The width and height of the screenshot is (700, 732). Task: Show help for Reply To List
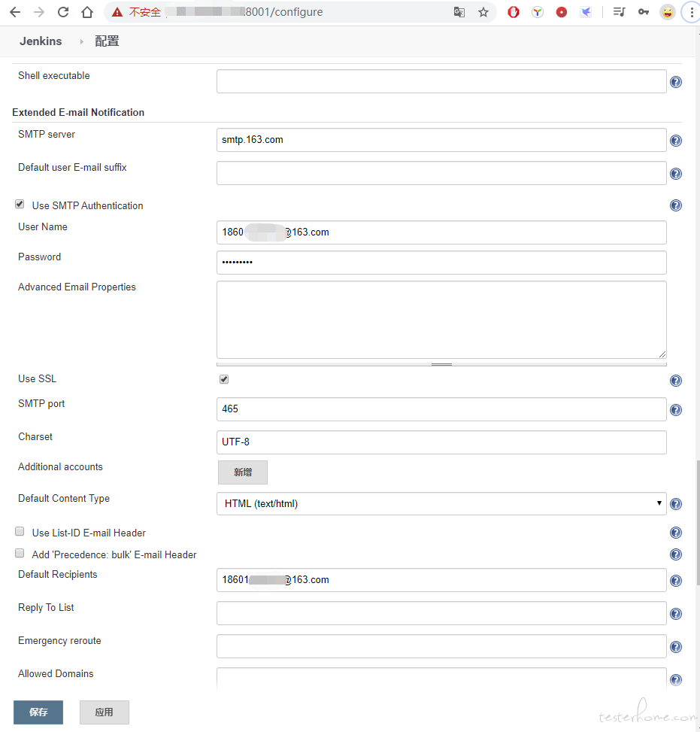(x=676, y=613)
